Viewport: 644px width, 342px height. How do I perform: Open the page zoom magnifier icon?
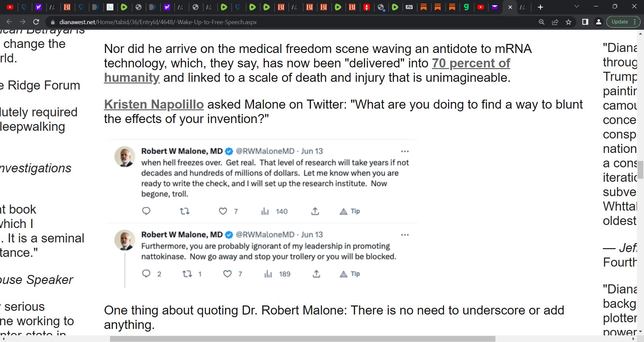[x=541, y=22]
